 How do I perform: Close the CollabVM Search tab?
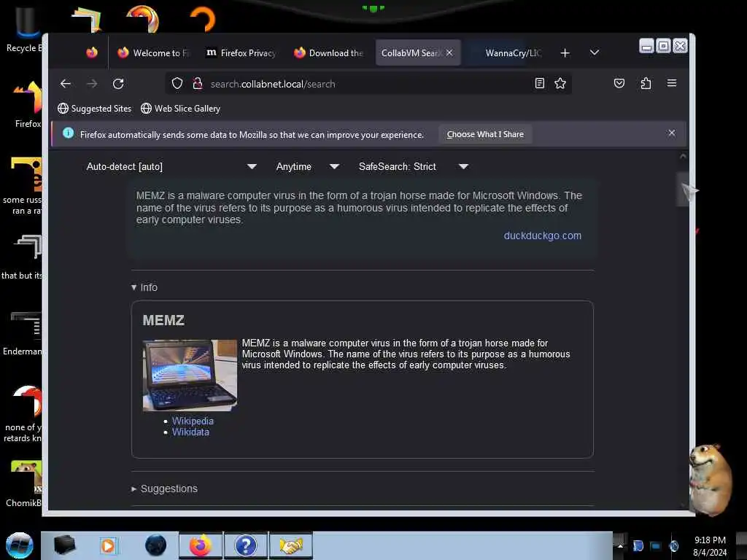(x=449, y=52)
